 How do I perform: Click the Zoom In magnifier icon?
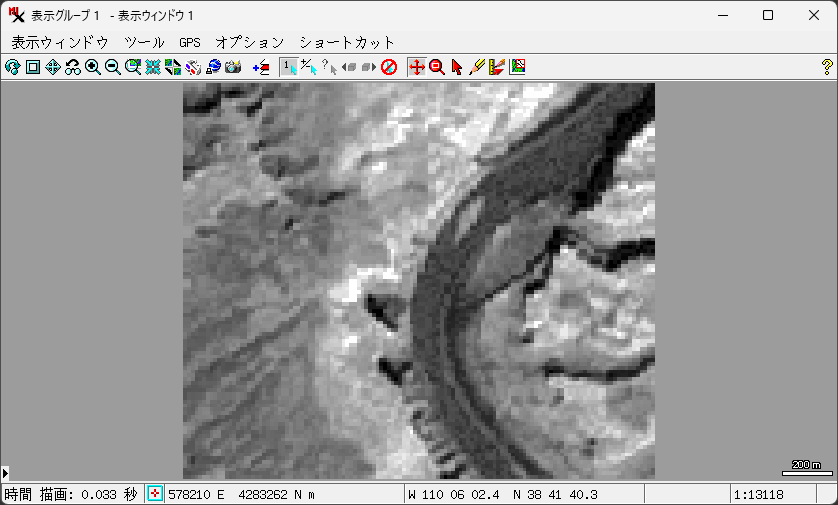coord(92,67)
